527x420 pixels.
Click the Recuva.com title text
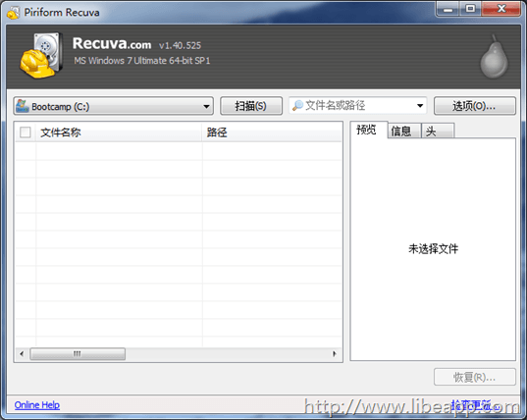tap(112, 44)
